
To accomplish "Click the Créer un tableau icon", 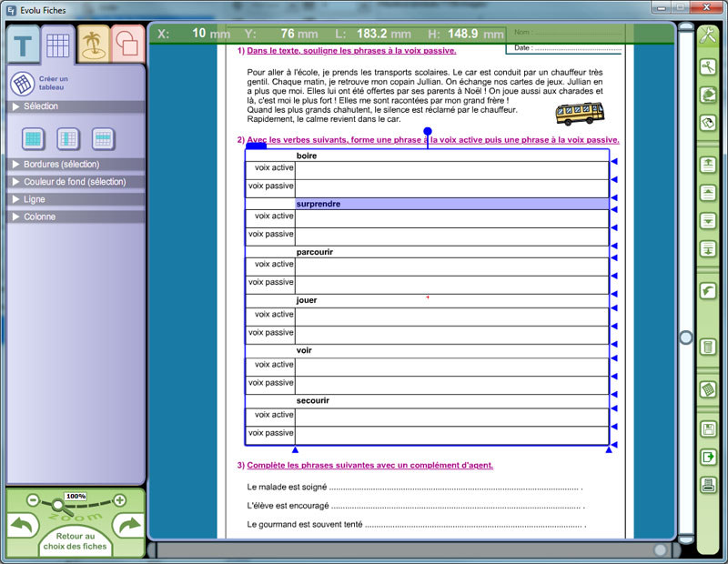I will click(23, 85).
